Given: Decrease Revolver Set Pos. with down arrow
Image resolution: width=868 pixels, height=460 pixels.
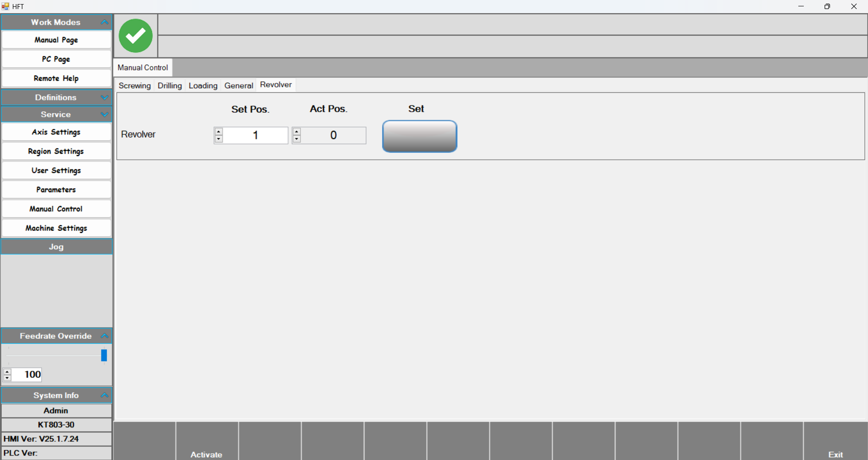Looking at the screenshot, I should coord(219,139).
